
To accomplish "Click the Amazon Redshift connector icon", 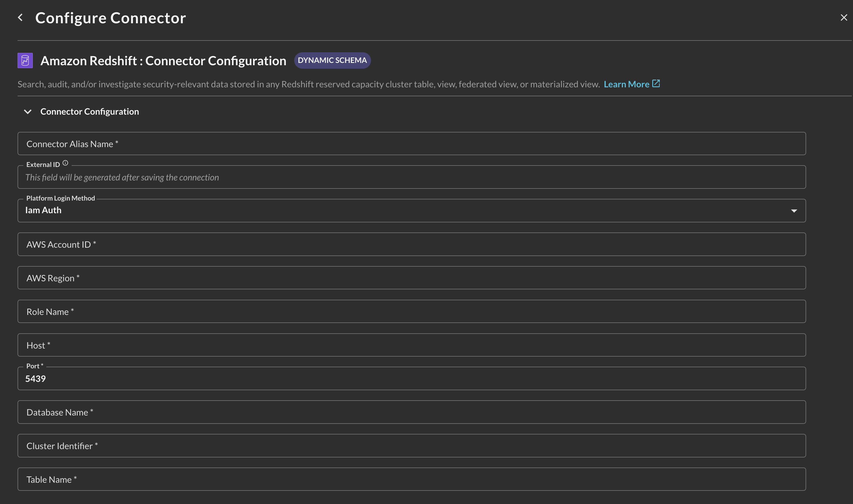I will point(25,60).
